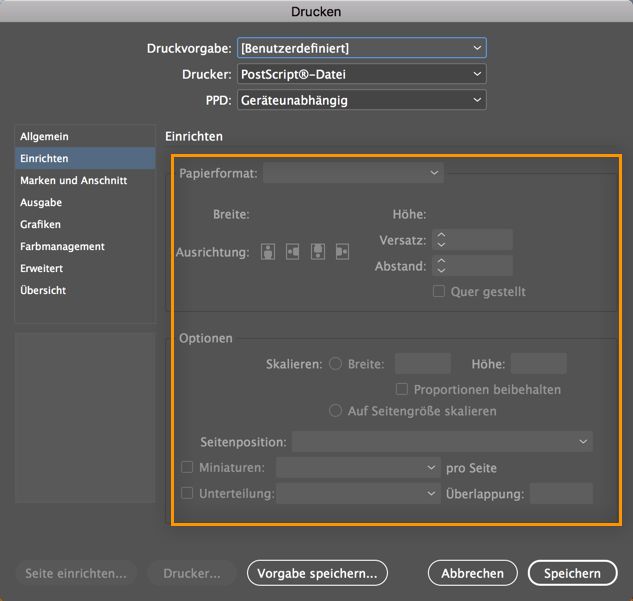
Task: Select Auf Seitengröße skalieren radio button
Action: 336,411
